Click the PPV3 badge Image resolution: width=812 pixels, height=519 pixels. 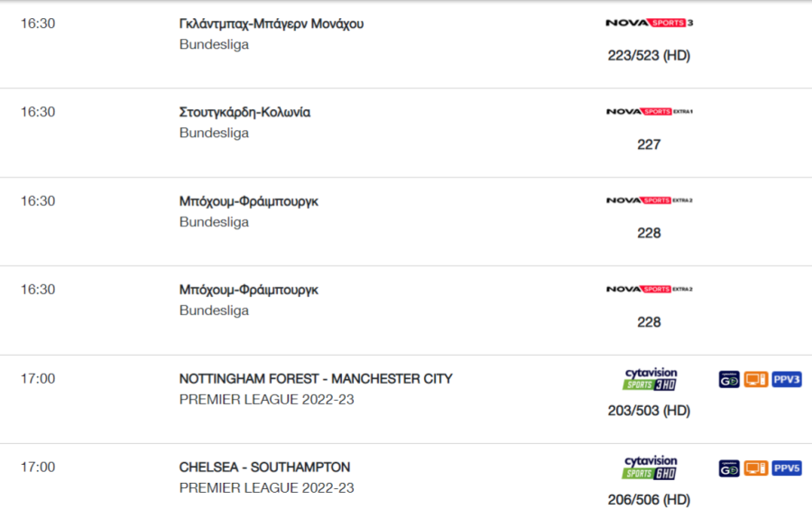click(x=787, y=379)
